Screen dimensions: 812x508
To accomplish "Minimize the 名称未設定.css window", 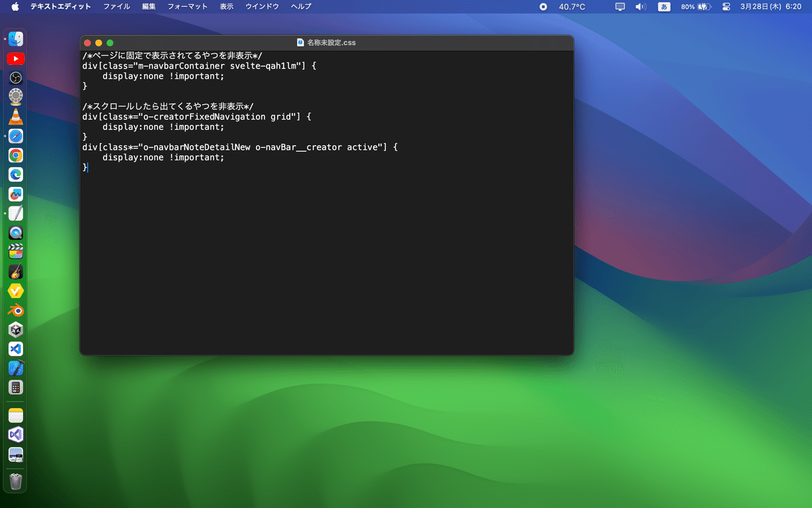I will (x=99, y=43).
